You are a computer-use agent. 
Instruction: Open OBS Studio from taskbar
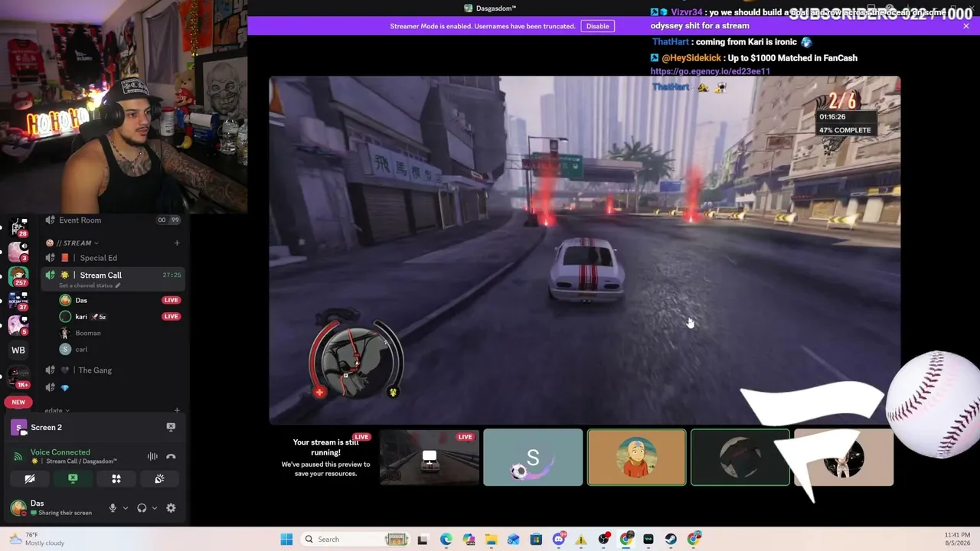tap(604, 540)
